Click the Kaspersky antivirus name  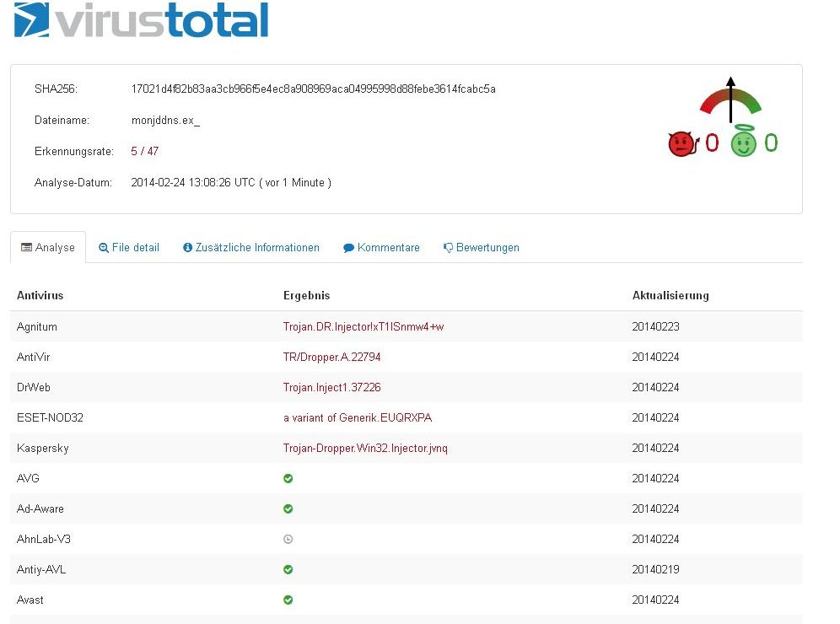click(43, 449)
